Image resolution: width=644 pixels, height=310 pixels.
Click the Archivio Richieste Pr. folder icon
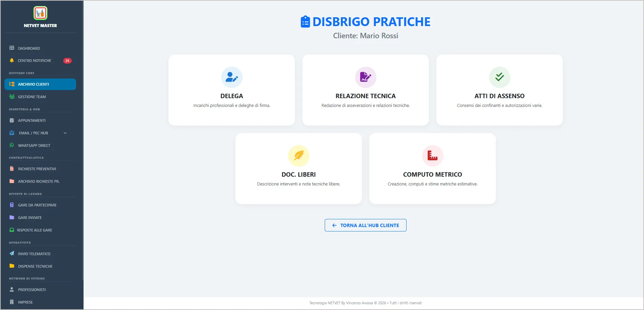12,181
